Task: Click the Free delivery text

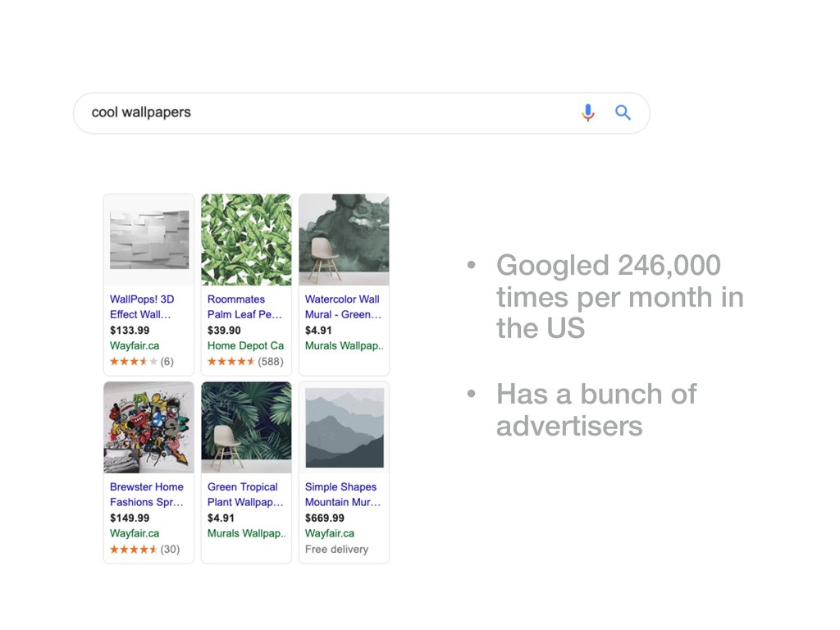Action: pos(336,549)
